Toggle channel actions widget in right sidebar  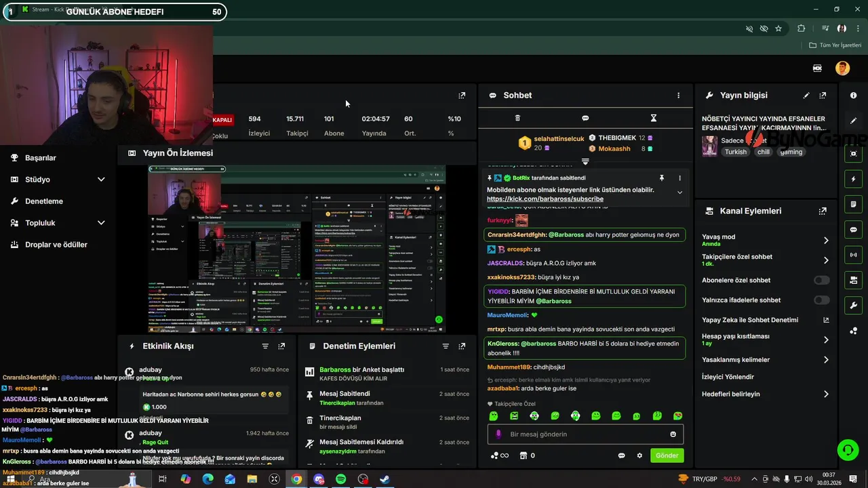(x=853, y=280)
